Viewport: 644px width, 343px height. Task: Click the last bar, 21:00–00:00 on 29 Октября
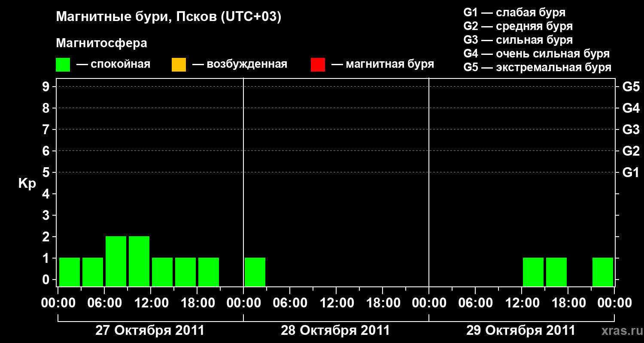click(x=603, y=272)
